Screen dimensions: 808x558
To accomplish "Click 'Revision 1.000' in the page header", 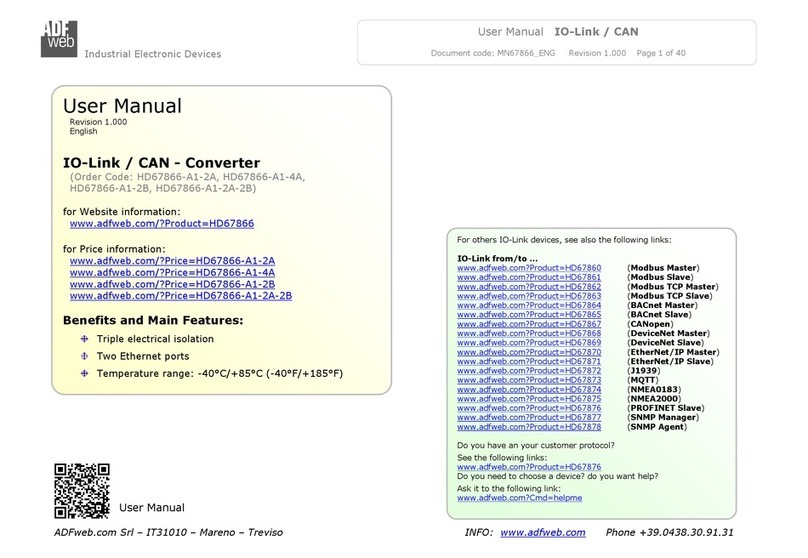I will point(597,53).
